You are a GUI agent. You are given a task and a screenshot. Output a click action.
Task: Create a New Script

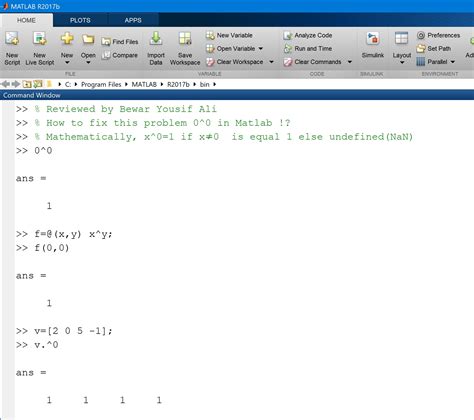click(12, 48)
